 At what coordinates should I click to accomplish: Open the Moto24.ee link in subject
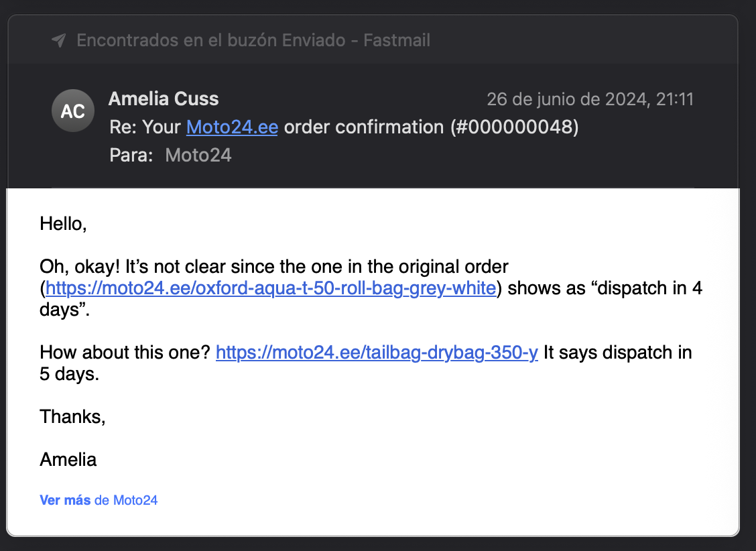232,127
